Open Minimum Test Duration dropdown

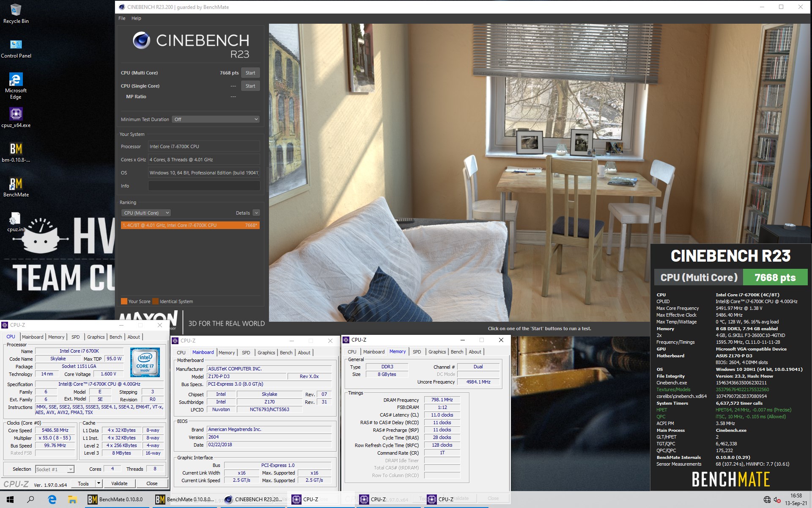[216, 119]
